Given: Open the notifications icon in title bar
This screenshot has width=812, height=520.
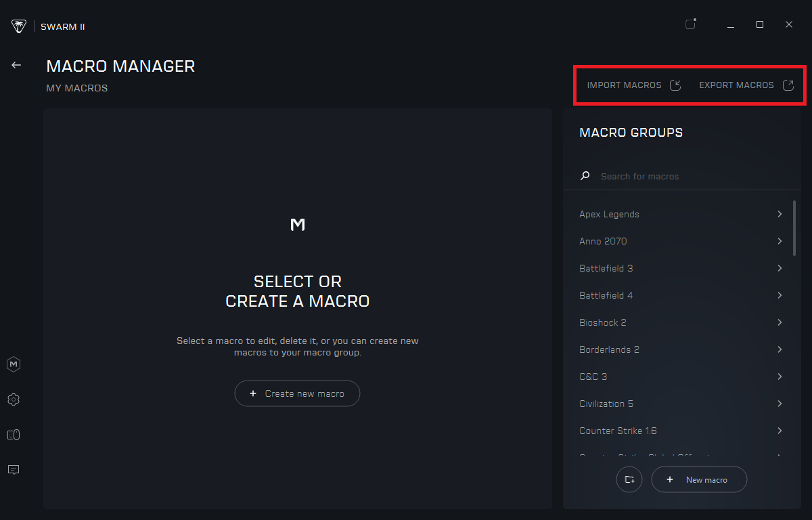Looking at the screenshot, I should (x=690, y=24).
